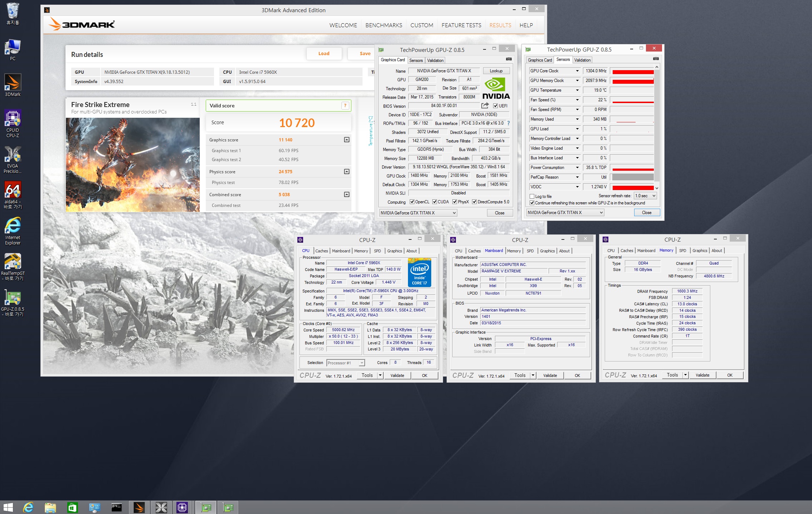Image resolution: width=812 pixels, height=514 pixels.
Task: Open the Recycle Bin desktop icon
Action: pyautogui.click(x=13, y=14)
